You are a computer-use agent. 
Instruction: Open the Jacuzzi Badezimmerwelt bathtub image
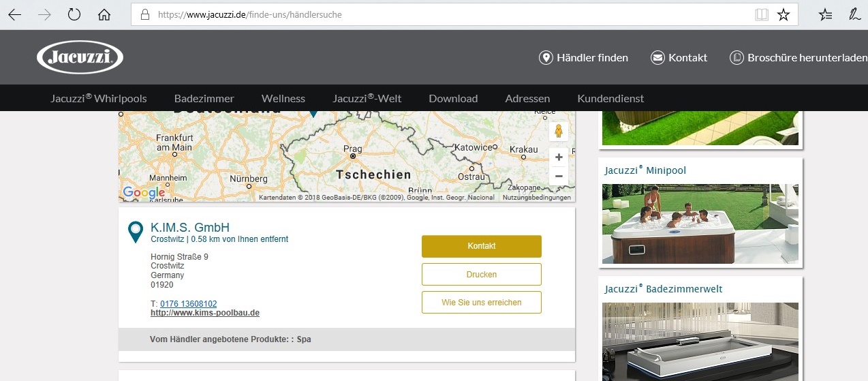point(700,341)
